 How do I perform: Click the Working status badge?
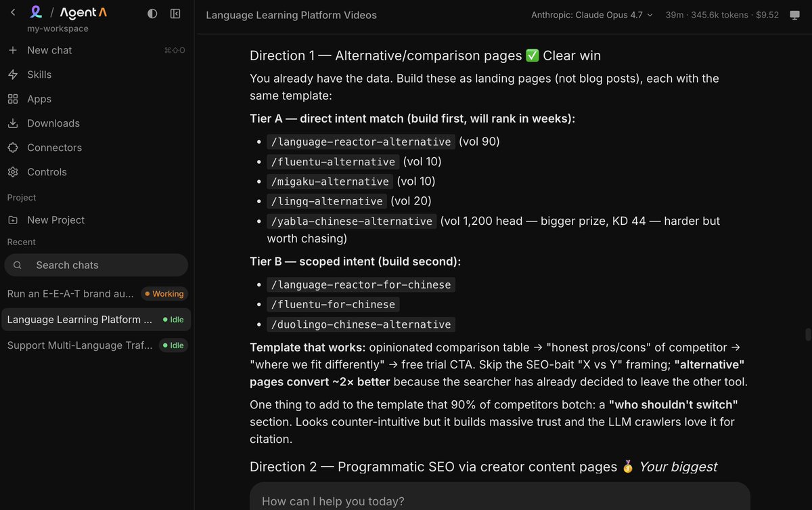point(164,294)
